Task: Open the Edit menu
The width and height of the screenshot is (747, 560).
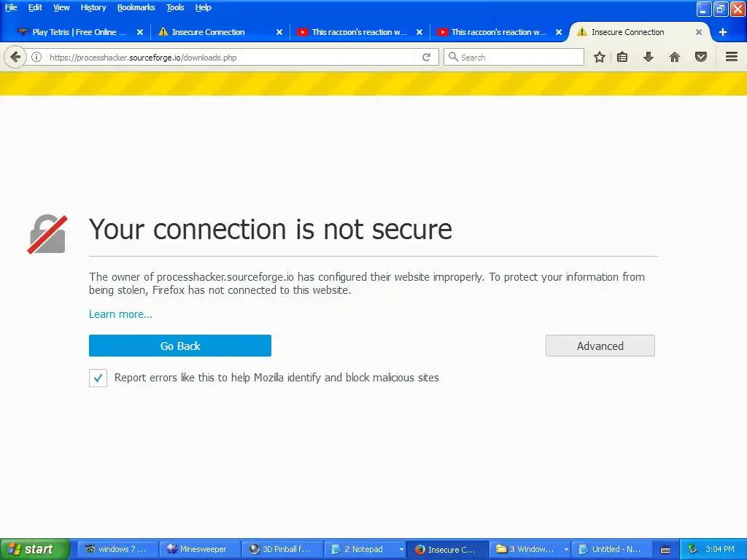Action: tap(35, 7)
